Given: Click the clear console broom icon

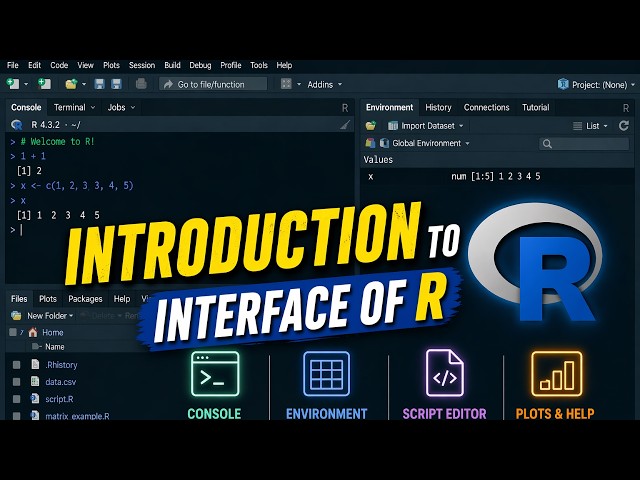Looking at the screenshot, I should click(345, 125).
